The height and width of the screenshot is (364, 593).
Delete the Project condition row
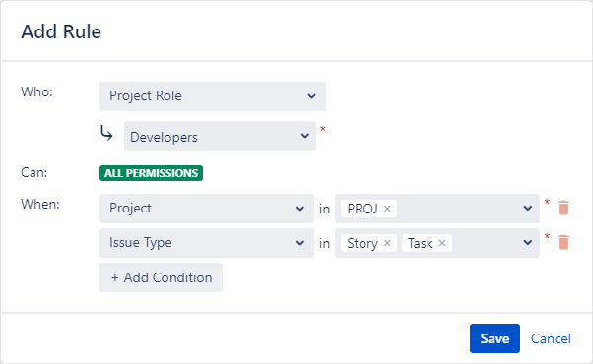coord(563,208)
